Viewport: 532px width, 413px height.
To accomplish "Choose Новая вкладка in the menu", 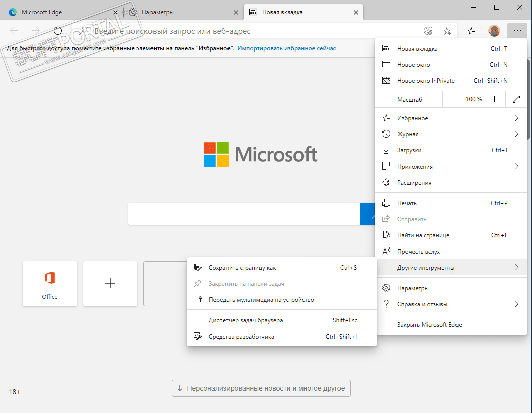I will coord(451,48).
